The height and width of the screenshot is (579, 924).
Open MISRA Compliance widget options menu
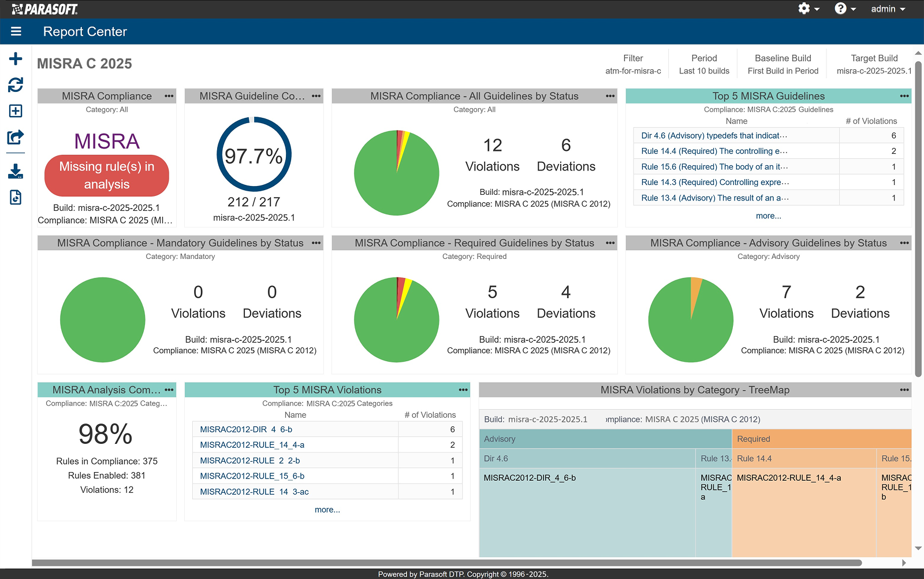coord(169,96)
